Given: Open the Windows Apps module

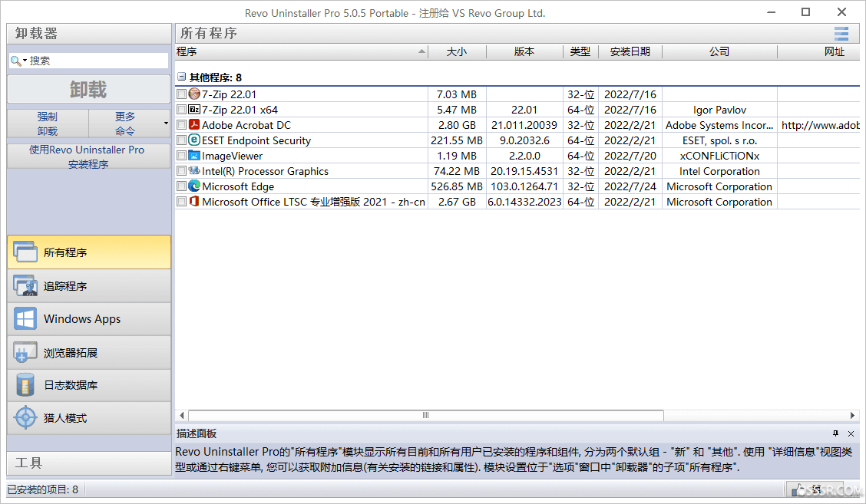Looking at the screenshot, I should (88, 319).
